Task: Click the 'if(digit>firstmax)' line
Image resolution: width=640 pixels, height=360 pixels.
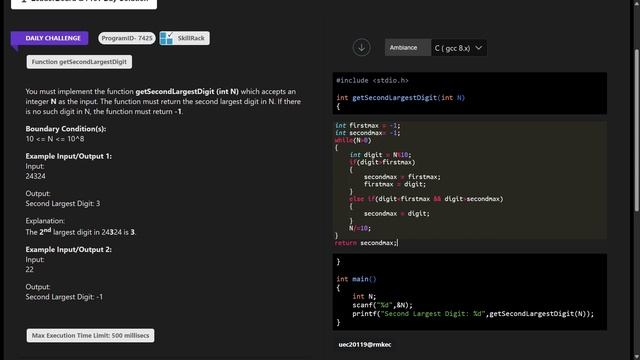Action: [382, 162]
